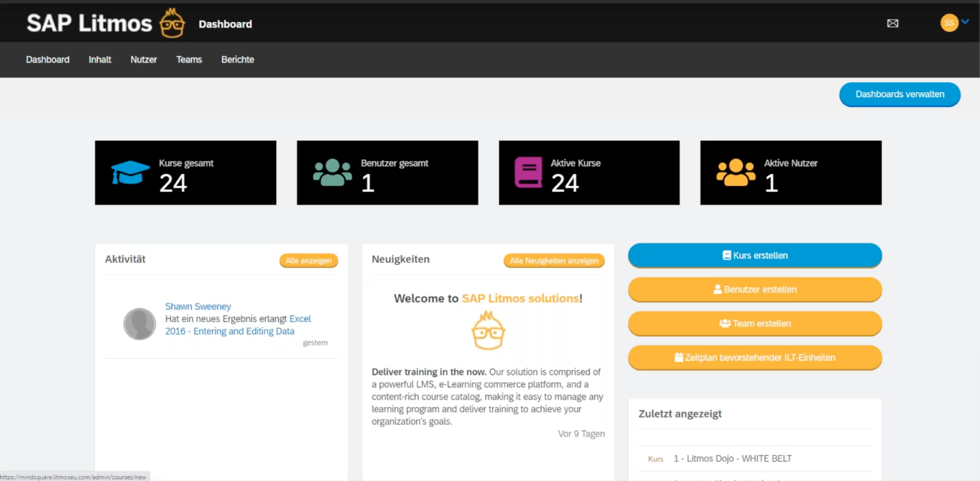Open the Nutzer menu
980x481 pixels.
point(144,59)
